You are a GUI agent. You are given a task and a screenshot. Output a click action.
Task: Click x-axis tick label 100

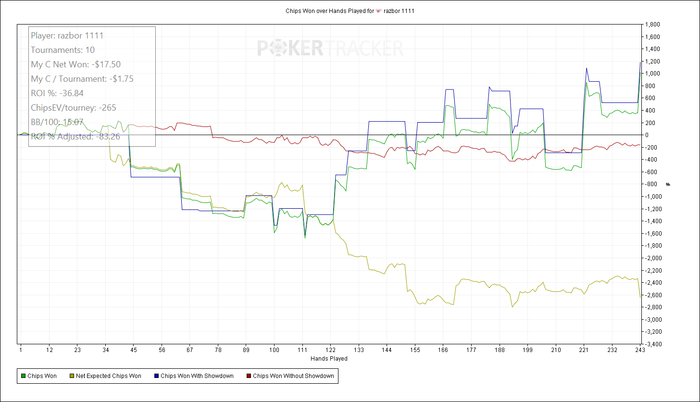point(274,350)
